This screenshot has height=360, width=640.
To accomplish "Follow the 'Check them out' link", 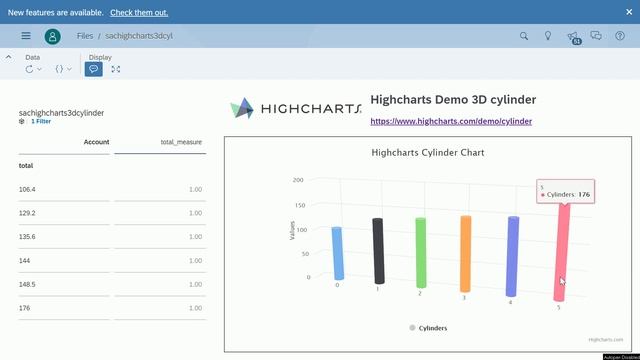I will [x=139, y=13].
